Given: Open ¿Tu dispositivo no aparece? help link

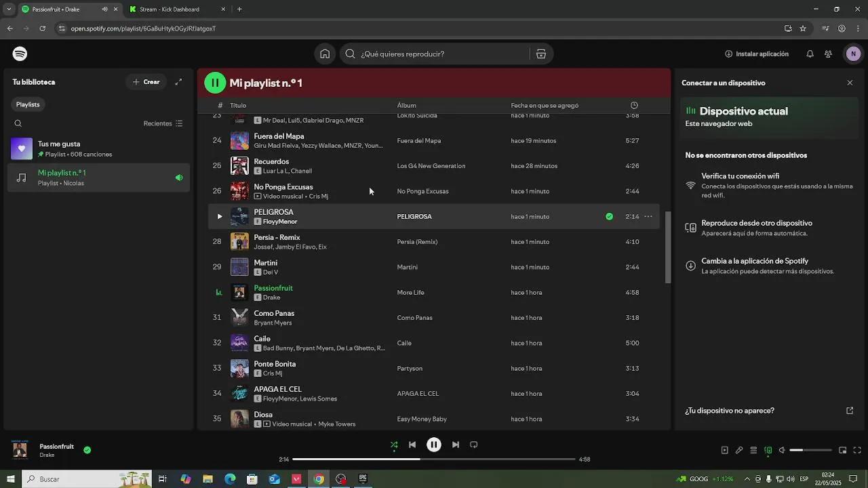Looking at the screenshot, I should point(730,411).
